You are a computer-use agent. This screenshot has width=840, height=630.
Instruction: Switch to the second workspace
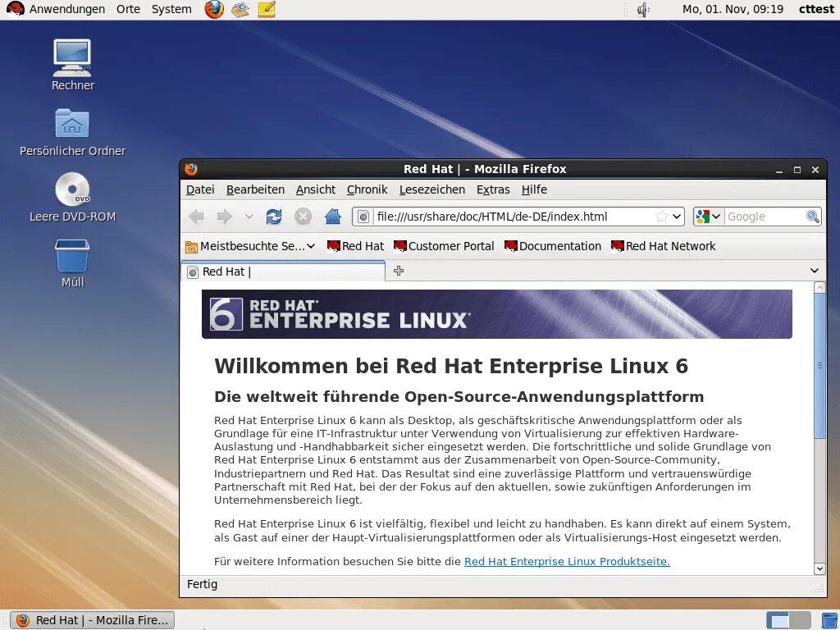[800, 620]
